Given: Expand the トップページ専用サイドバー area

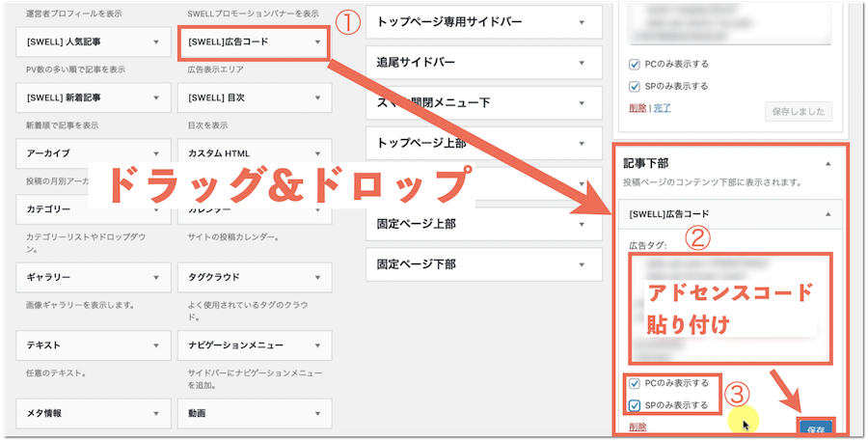Looking at the screenshot, I should [583, 21].
